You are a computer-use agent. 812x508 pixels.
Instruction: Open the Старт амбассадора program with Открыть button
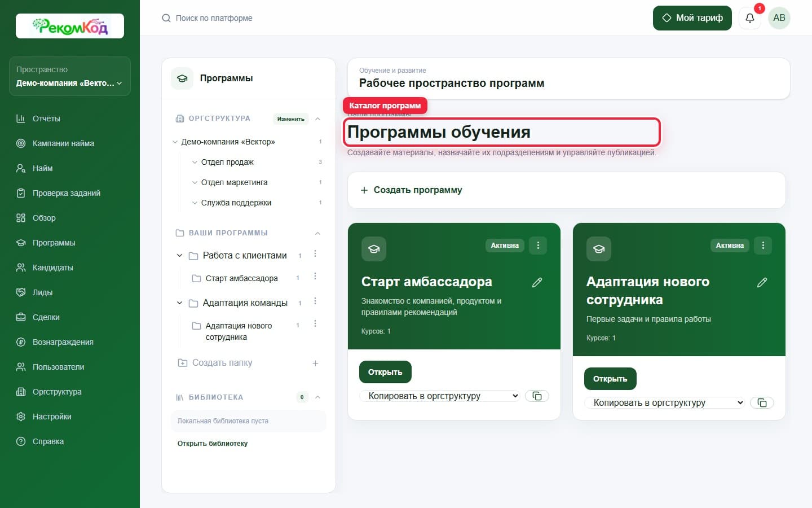click(385, 372)
